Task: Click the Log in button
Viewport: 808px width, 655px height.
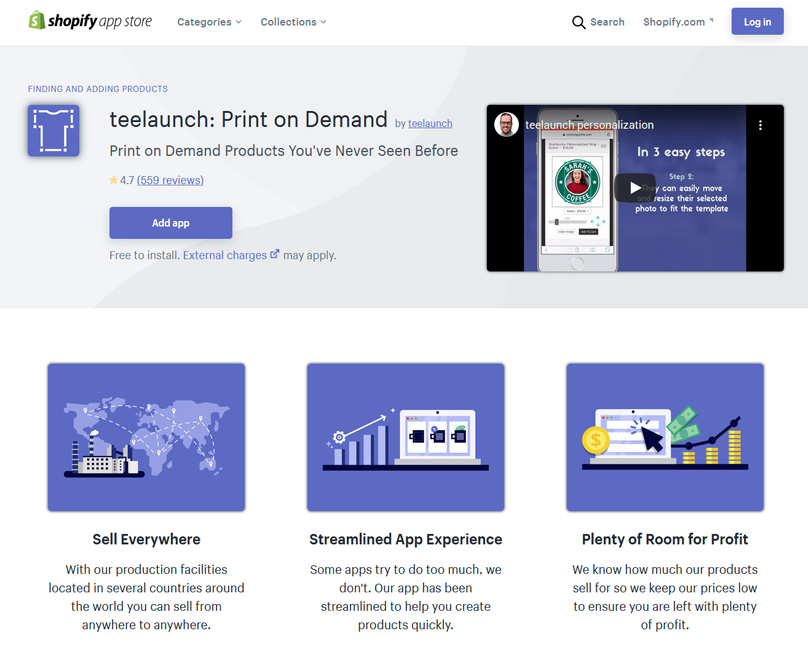Action: click(x=757, y=22)
